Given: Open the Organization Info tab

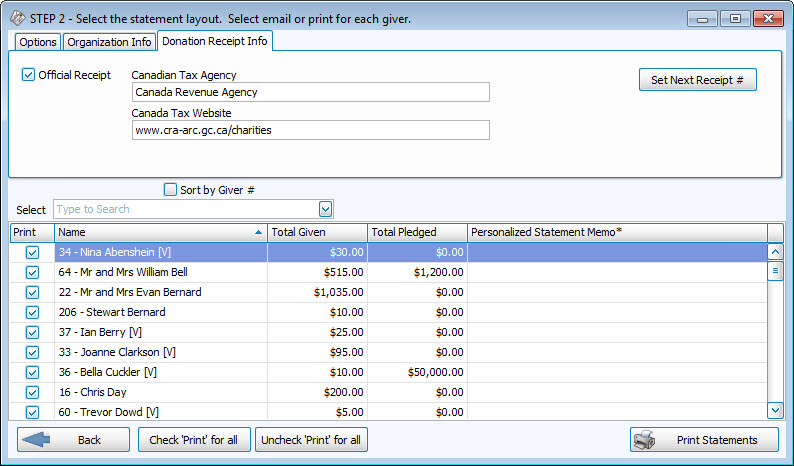Looking at the screenshot, I should [x=108, y=42].
